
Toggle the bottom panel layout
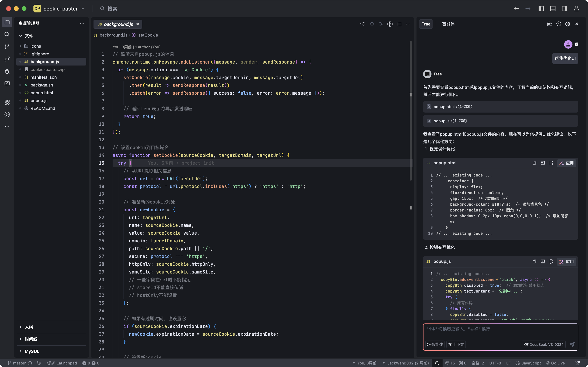point(553,9)
